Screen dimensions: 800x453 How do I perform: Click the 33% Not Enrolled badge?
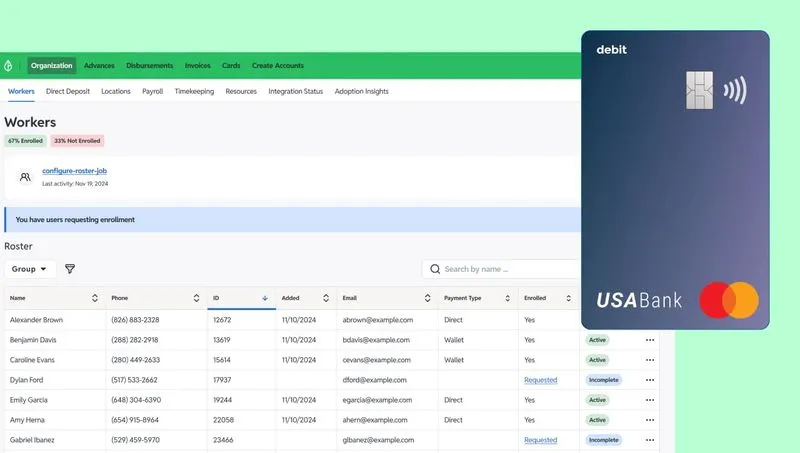(x=78, y=141)
